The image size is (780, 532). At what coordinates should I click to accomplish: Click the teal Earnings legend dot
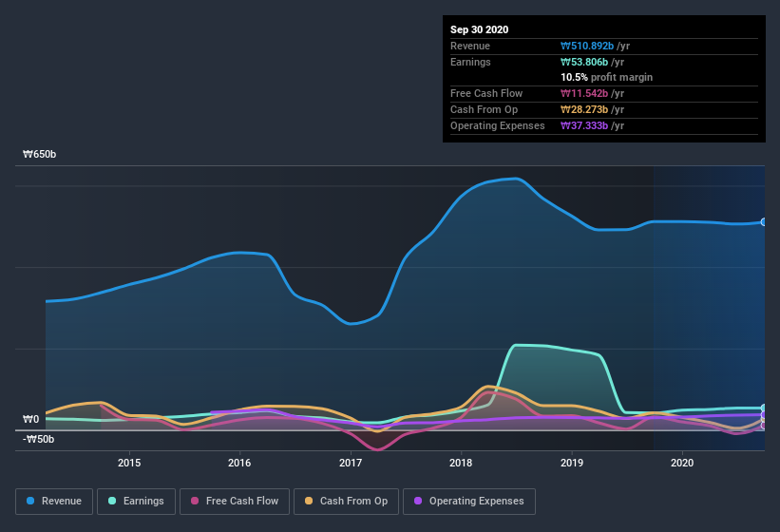point(113,501)
